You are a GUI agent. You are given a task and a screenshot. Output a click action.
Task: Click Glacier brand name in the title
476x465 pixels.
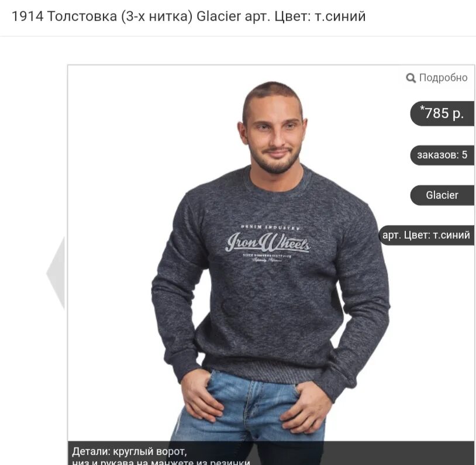click(219, 16)
